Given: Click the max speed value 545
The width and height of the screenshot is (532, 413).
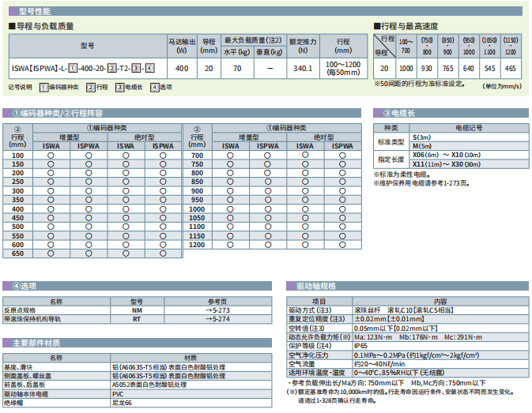Looking at the screenshot, I should [489, 69].
